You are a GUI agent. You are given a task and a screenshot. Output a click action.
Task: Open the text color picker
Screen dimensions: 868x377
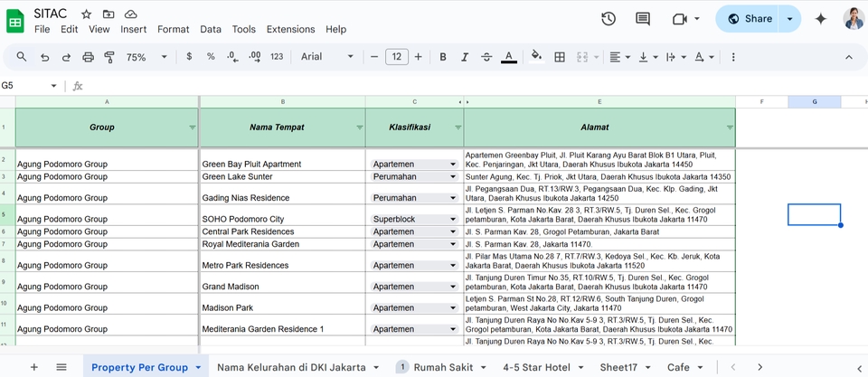[509, 56]
